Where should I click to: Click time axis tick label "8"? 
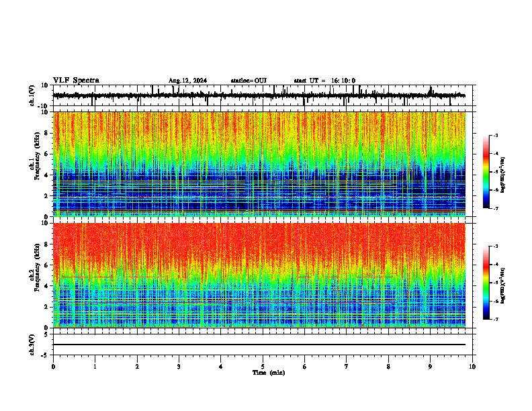tap(388, 367)
